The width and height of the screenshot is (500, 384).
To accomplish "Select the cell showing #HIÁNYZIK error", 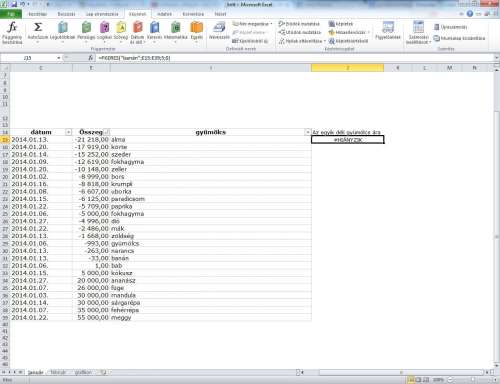I will coord(347,140).
